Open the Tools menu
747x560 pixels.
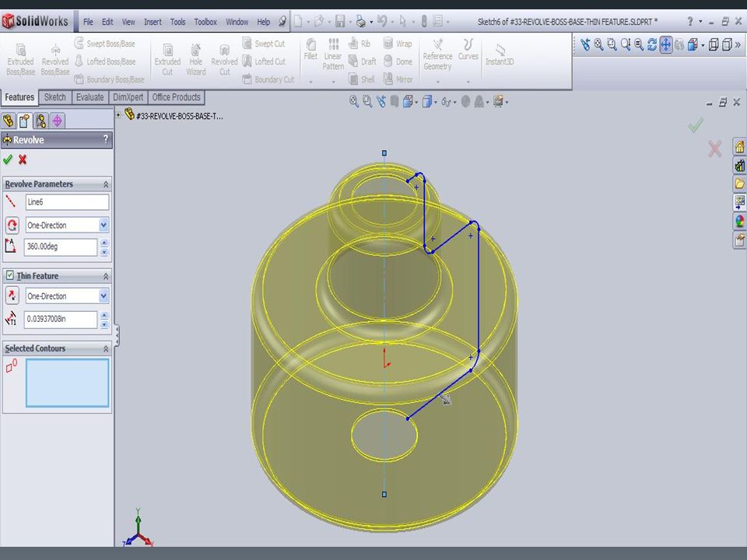pyautogui.click(x=177, y=22)
